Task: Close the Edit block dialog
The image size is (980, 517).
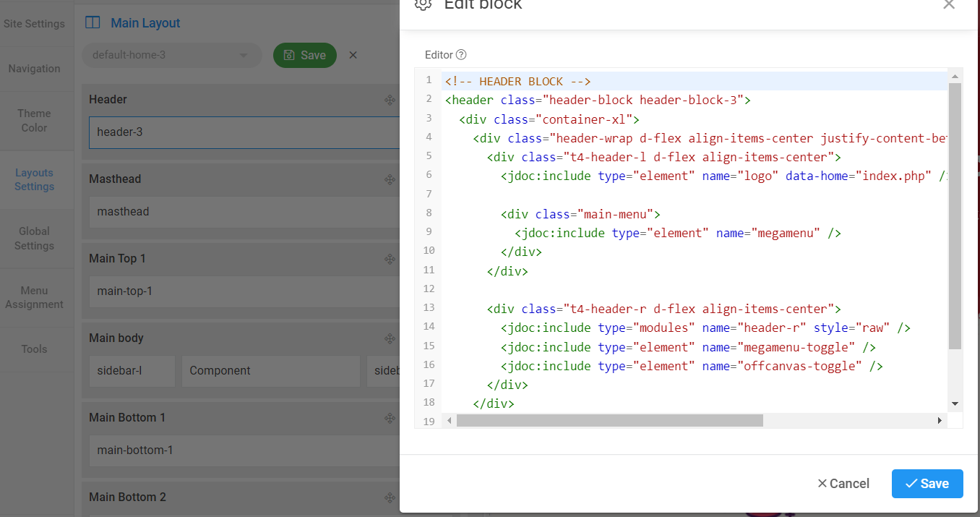Action: (x=949, y=5)
